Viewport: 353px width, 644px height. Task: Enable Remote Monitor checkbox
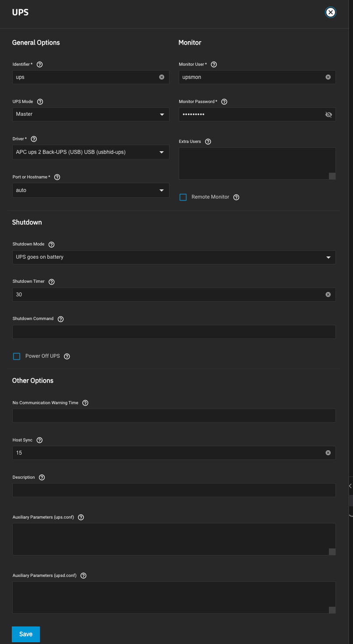click(x=183, y=197)
